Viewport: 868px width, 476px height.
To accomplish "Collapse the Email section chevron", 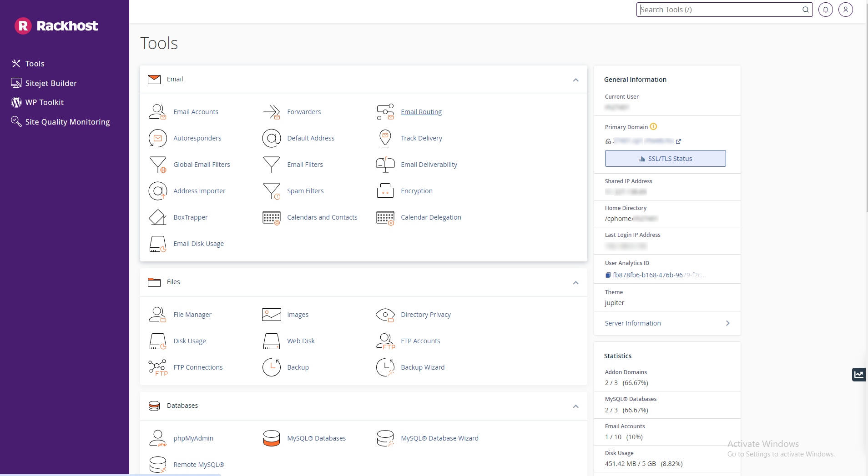I will point(575,80).
